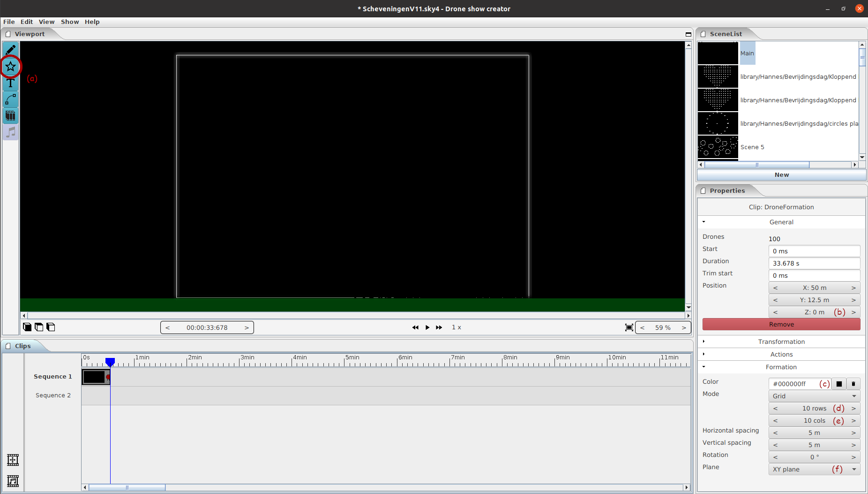
Task: Select the star formation tool
Action: (10, 66)
